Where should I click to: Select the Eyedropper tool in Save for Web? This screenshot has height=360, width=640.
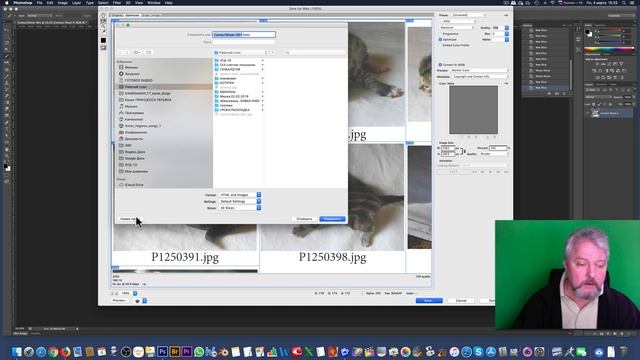[103, 32]
